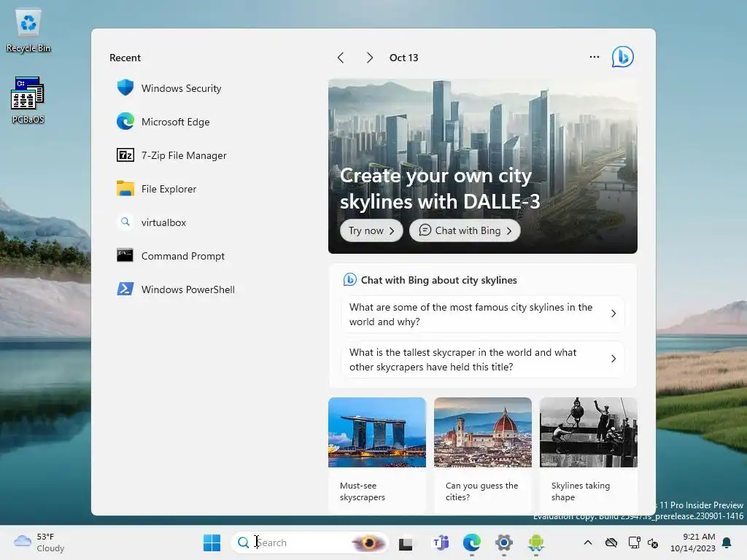Screen dimensions: 747x560
Task: Open Windows Security shield icon
Action: (x=125, y=88)
